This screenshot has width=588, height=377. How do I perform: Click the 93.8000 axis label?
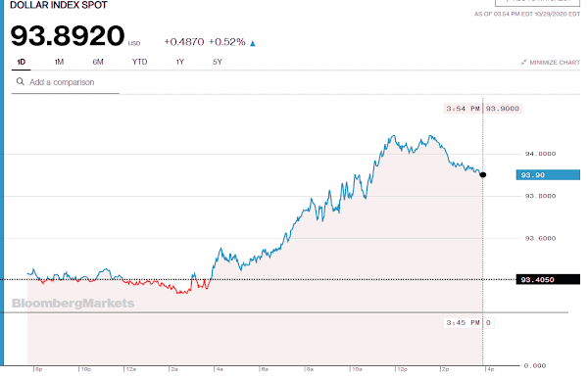coord(540,196)
